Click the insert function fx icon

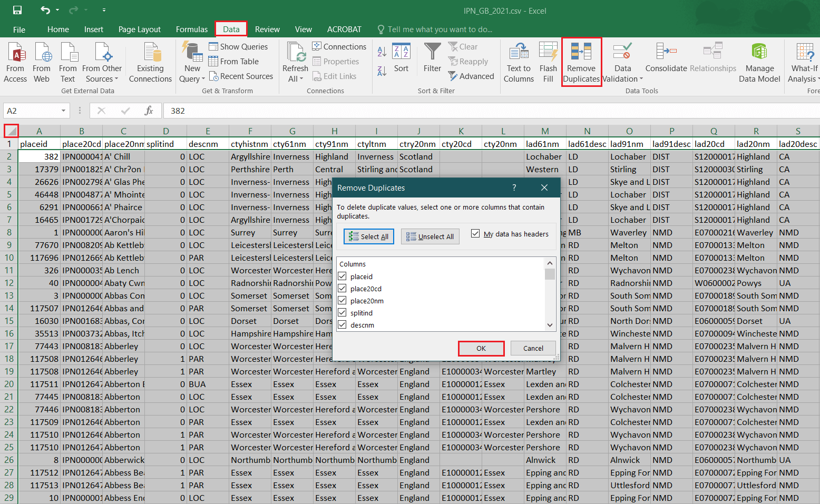(x=149, y=111)
